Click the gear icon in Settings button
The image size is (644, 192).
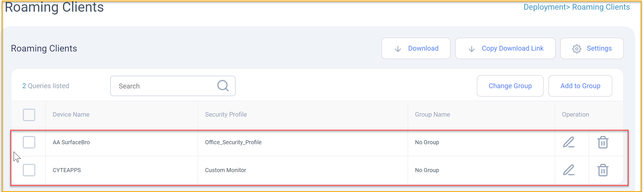576,49
